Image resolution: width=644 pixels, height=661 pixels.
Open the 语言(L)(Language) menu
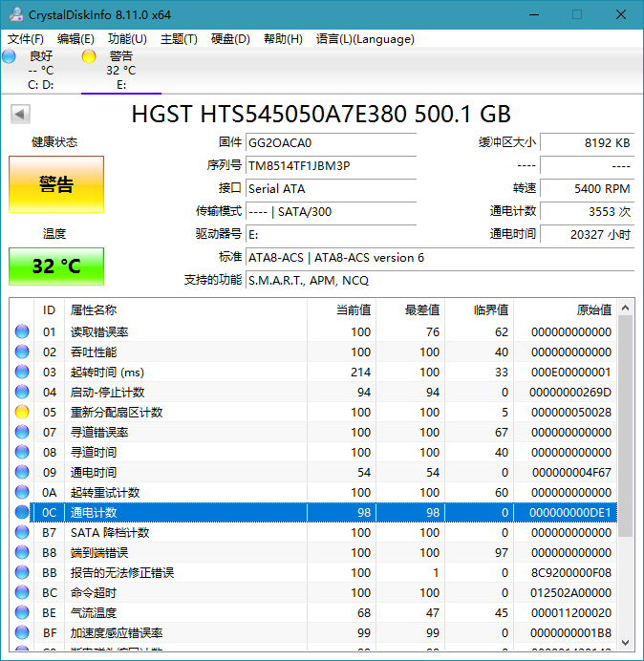[365, 39]
